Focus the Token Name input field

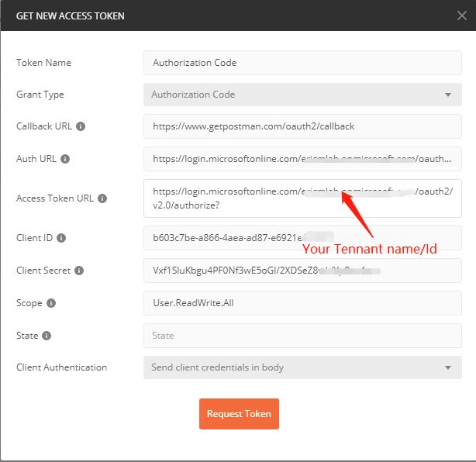coord(302,63)
